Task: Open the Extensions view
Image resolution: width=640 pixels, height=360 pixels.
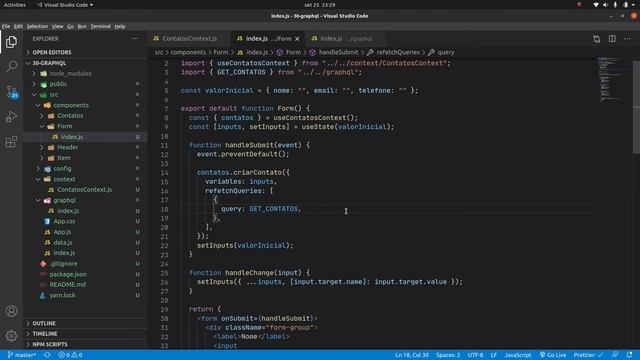Action: coord(11,142)
